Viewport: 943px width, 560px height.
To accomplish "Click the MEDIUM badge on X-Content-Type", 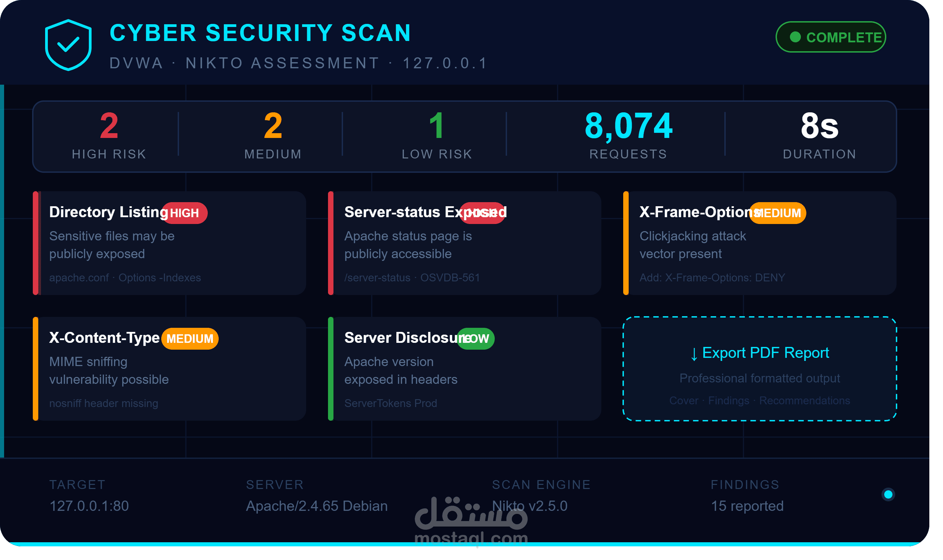I will click(x=190, y=339).
